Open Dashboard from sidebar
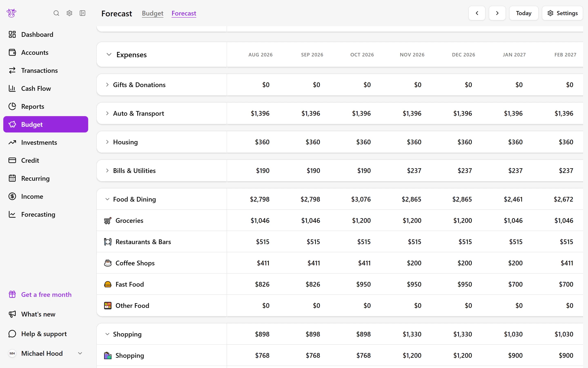The image size is (588, 368). pyautogui.click(x=46, y=34)
